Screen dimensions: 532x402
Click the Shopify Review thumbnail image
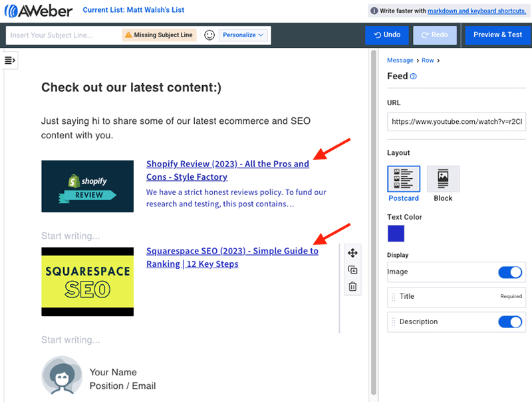(88, 186)
